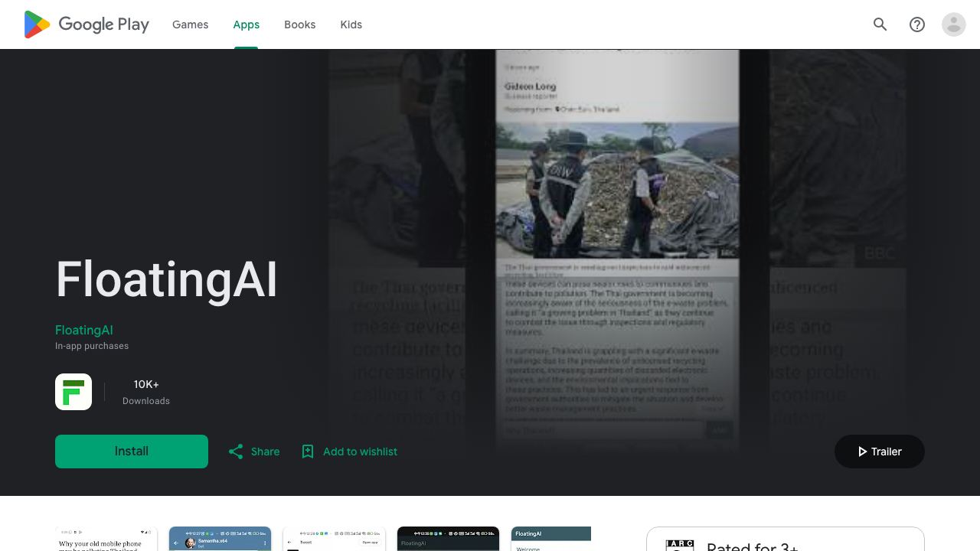Add FloatingAI to wishlist
Viewport: 980px width, 551px height.
point(349,452)
